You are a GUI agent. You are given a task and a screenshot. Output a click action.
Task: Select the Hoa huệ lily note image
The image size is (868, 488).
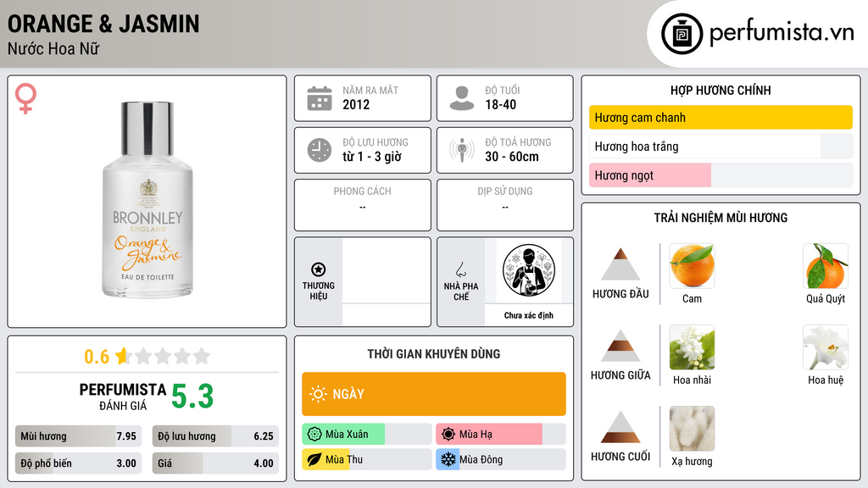826,347
